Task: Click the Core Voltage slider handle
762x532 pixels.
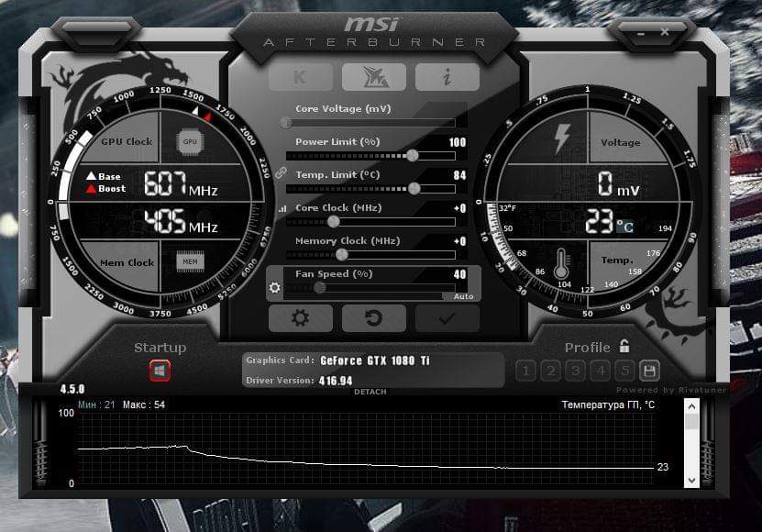Action: 286,123
